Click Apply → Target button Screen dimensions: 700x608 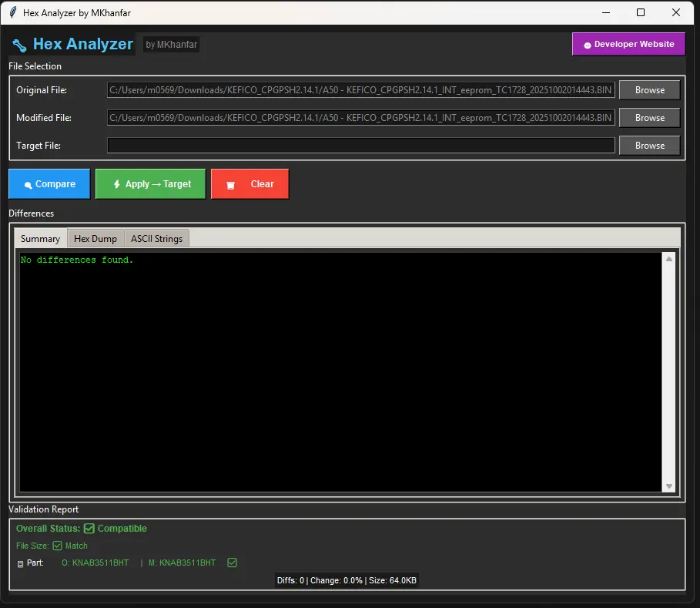(150, 184)
